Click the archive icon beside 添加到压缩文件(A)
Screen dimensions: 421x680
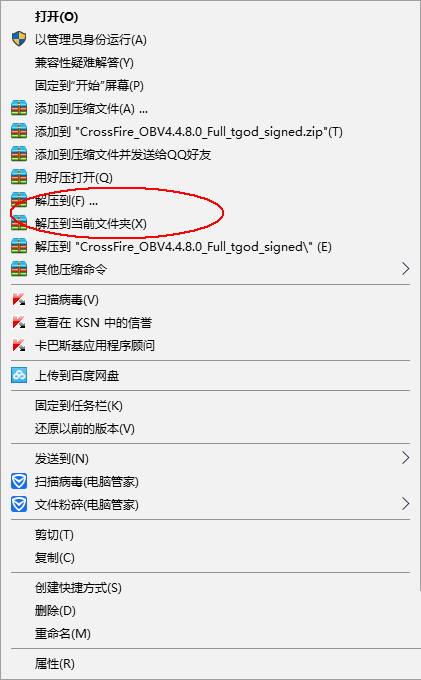coord(19,108)
